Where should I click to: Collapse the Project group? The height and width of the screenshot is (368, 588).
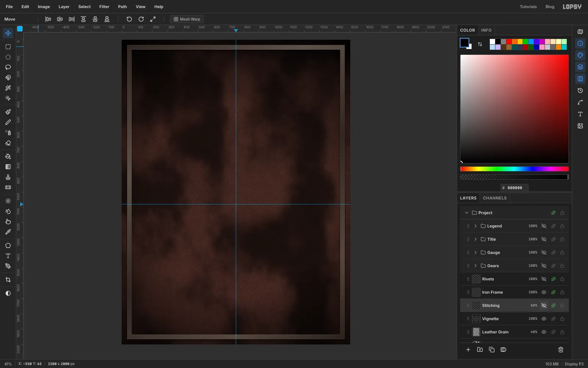467,213
